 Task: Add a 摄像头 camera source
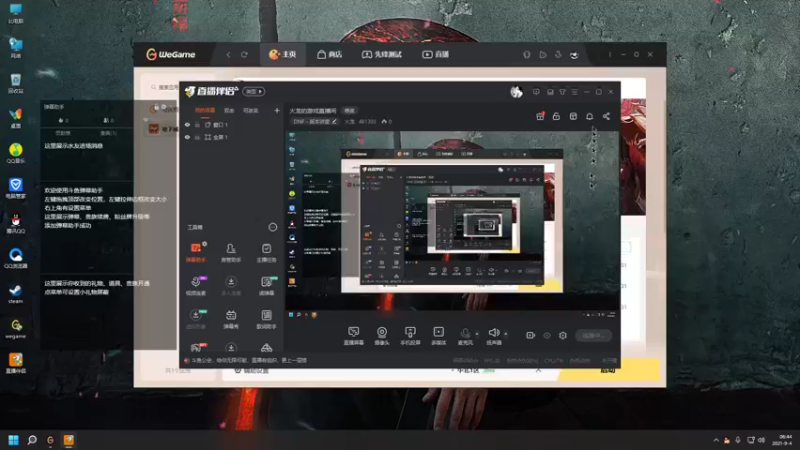pyautogui.click(x=382, y=336)
